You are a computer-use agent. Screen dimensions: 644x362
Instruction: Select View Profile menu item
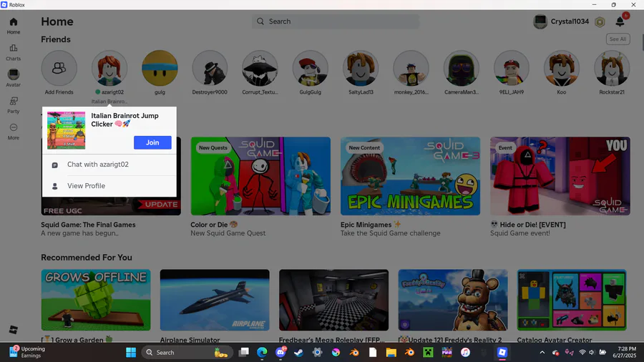[109, 186]
